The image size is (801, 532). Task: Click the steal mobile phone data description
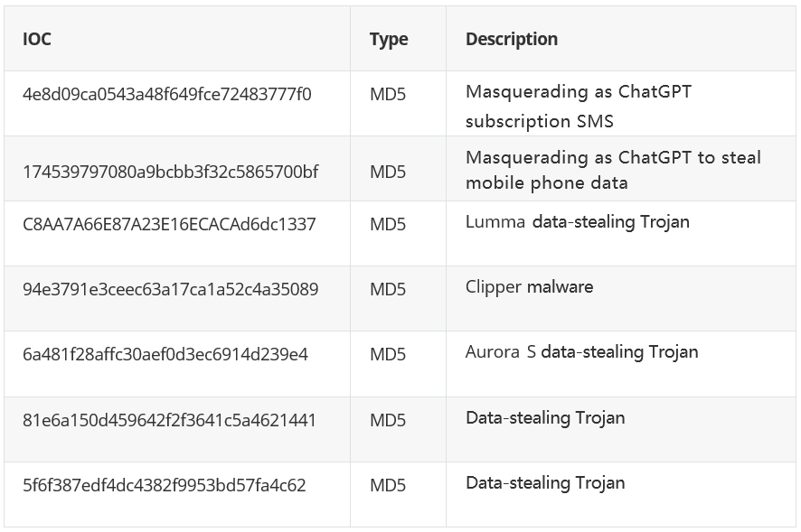click(x=613, y=170)
